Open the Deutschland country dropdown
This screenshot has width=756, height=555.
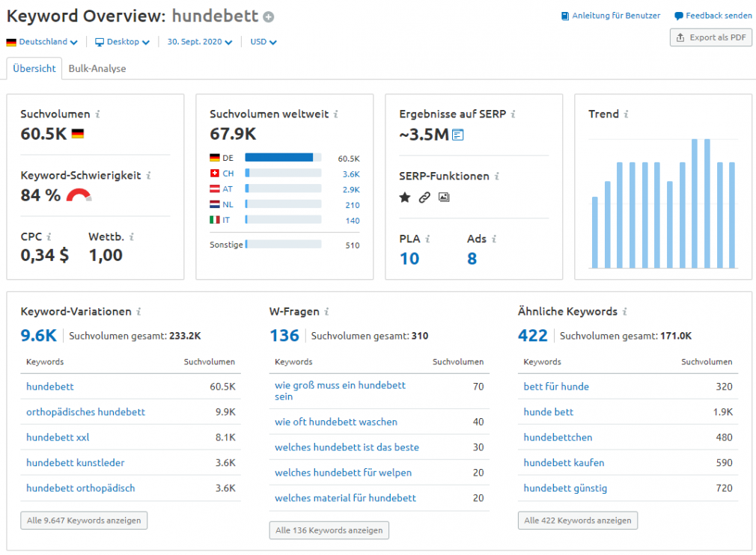click(x=42, y=42)
